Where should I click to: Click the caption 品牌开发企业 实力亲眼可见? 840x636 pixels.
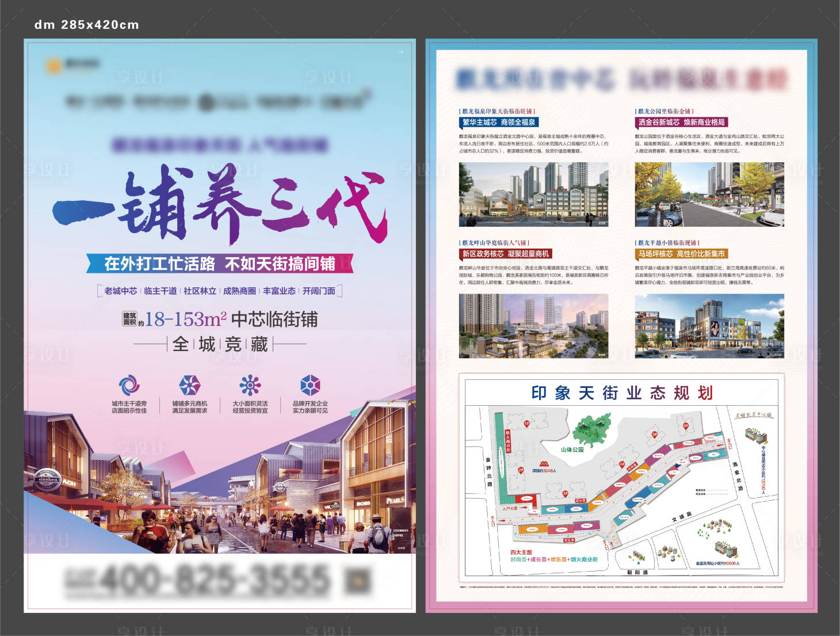310,407
